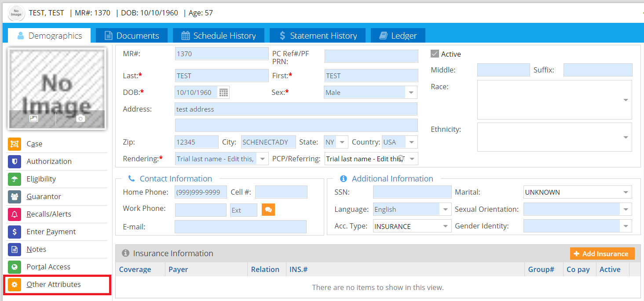
Task: Expand the State dropdown showing NY
Action: coord(342,142)
